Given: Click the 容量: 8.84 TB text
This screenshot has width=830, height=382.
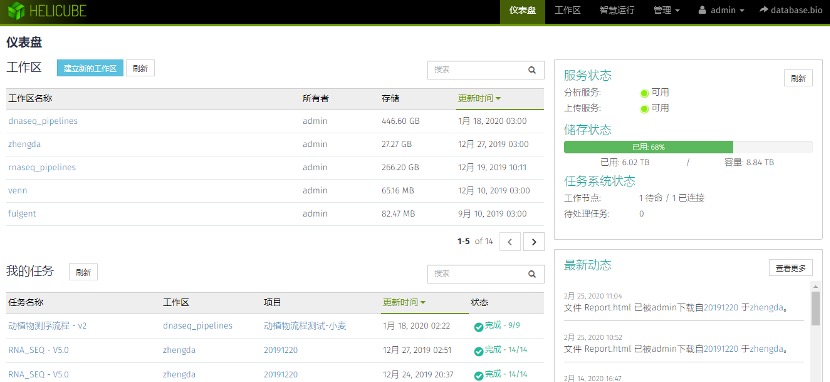Looking at the screenshot, I should click(749, 162).
